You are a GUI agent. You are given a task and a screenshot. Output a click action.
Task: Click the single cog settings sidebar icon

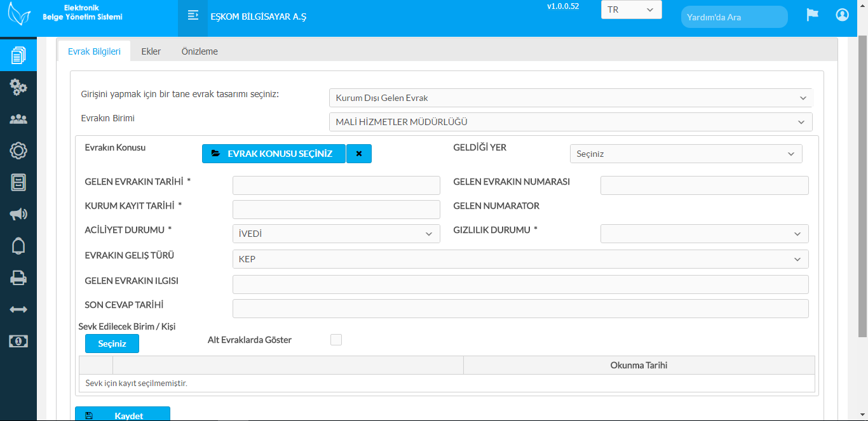coord(18,150)
